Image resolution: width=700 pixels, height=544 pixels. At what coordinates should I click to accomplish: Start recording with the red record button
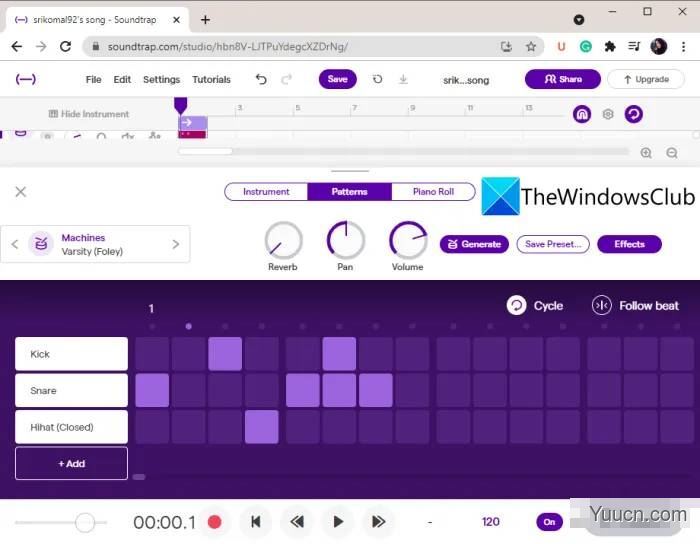[215, 522]
